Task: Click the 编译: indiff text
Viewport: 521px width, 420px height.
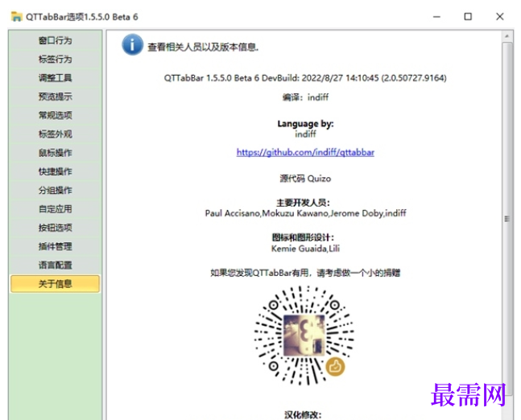Action: click(305, 97)
